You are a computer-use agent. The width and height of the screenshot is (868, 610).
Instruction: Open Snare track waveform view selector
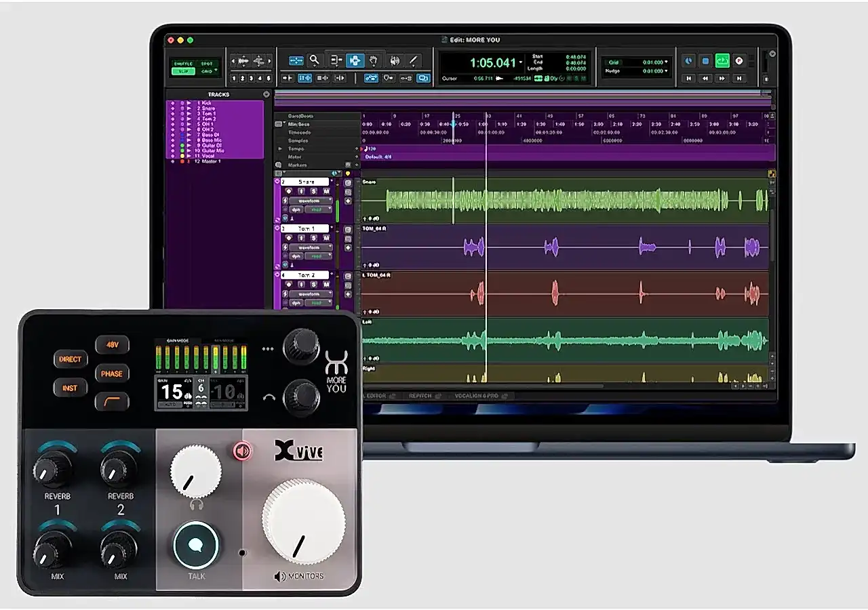(311, 201)
